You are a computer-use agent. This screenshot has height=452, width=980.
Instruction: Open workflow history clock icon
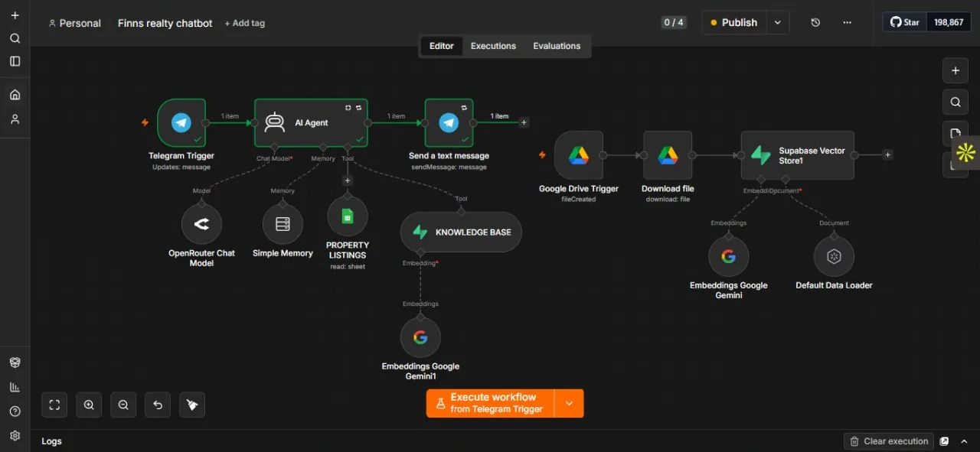(x=815, y=23)
